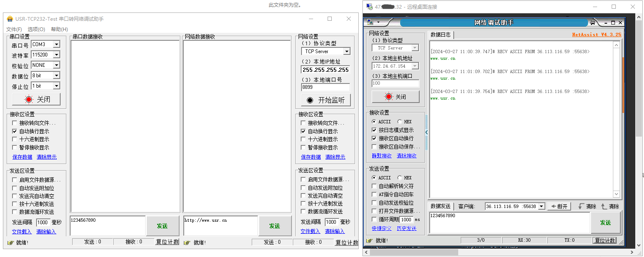
Task: Click the 断开 disconnect arrow button
Action: (559, 206)
